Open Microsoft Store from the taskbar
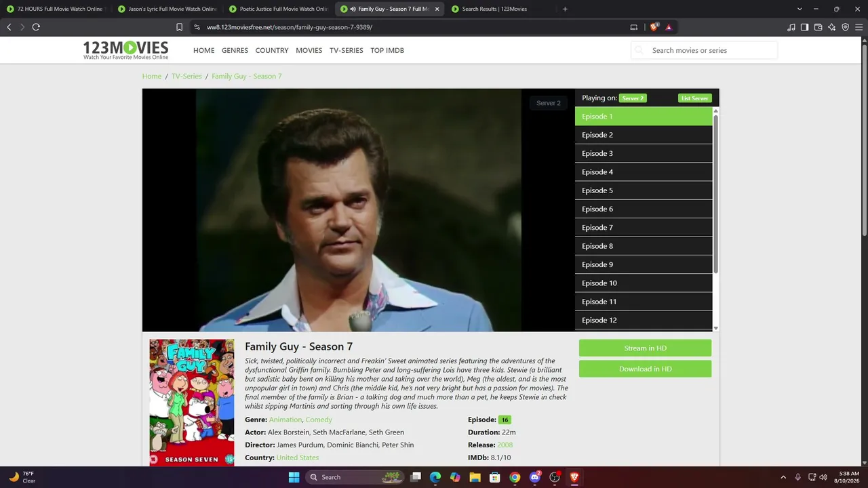This screenshot has height=488, width=868. pos(495,477)
